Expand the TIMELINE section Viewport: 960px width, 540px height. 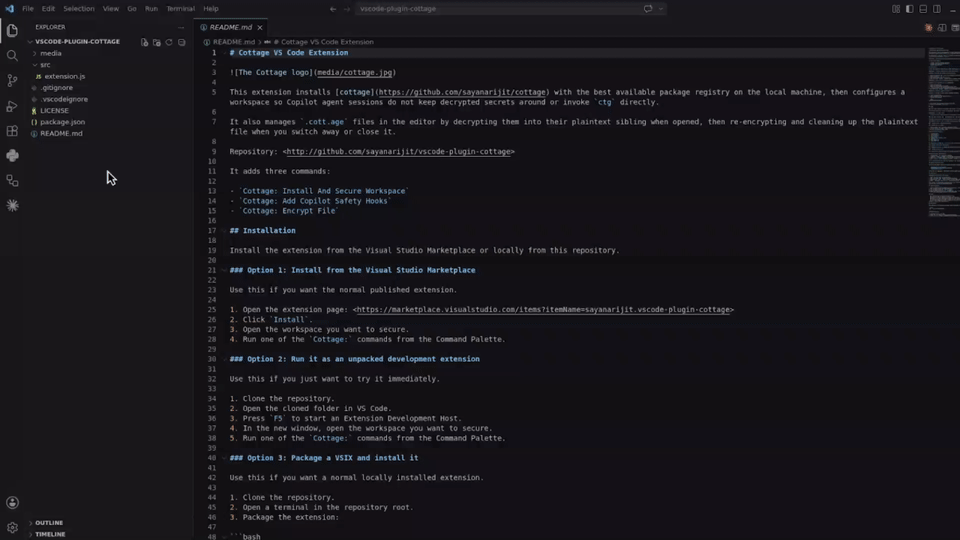[31, 534]
